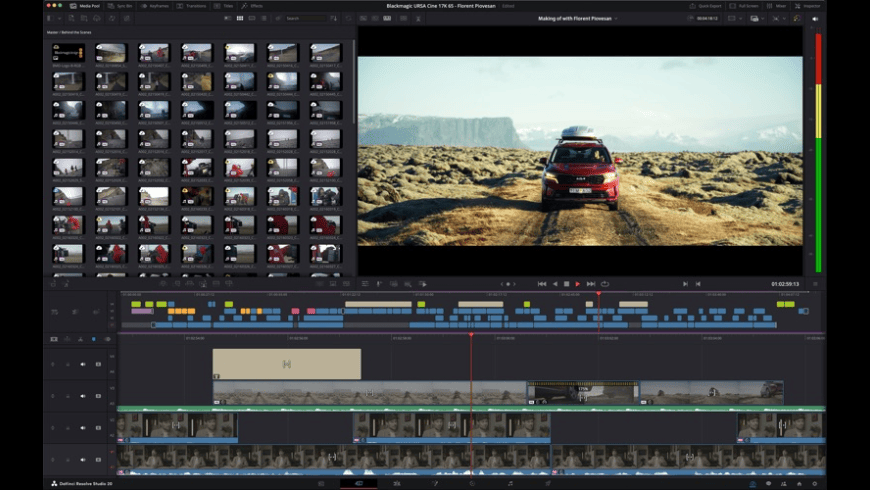Viewport: 870px width, 490px height.
Task: Click the import media icon
Action: coord(72,18)
